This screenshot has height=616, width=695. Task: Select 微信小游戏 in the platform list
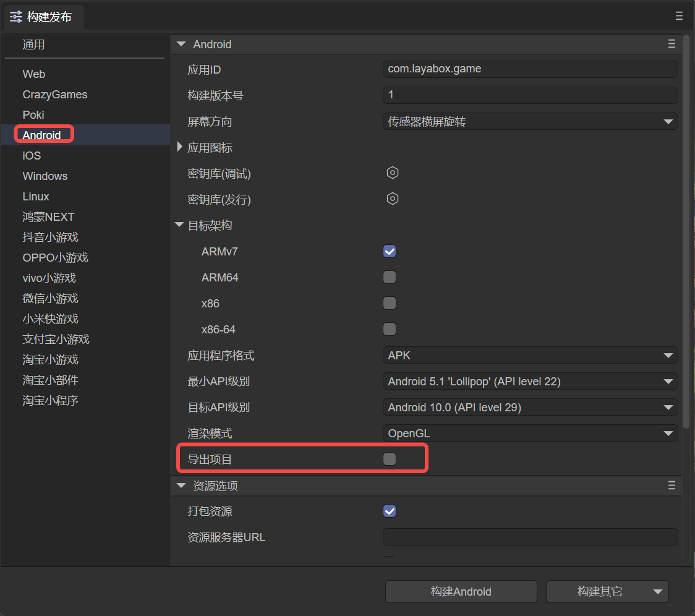[50, 298]
